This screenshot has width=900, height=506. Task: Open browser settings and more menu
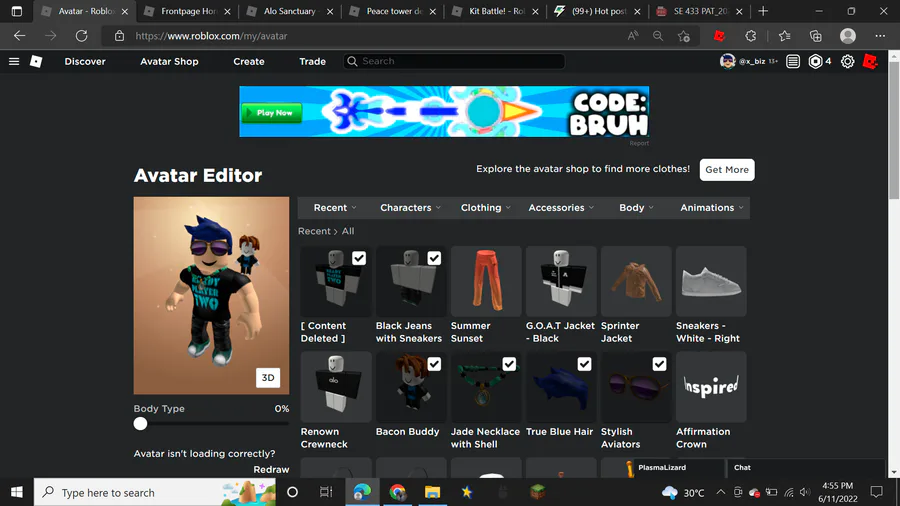(x=880, y=36)
